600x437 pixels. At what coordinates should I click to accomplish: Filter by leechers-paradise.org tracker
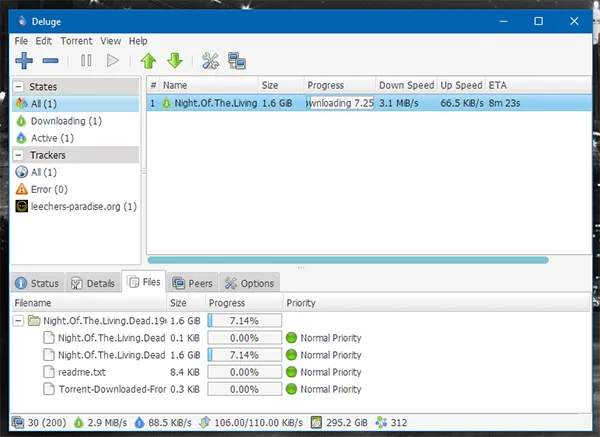point(75,206)
